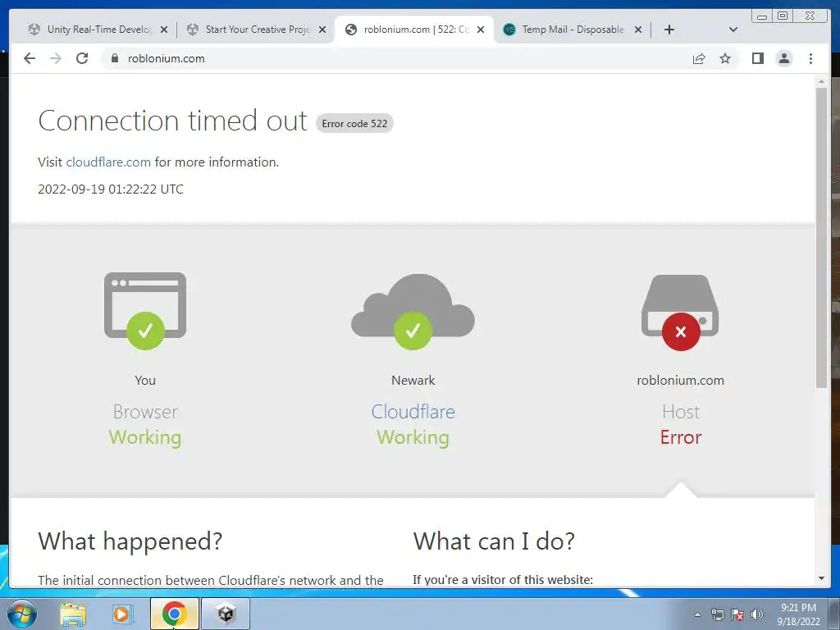840x630 pixels.
Task: Bookmark this page with the star icon
Action: (725, 58)
